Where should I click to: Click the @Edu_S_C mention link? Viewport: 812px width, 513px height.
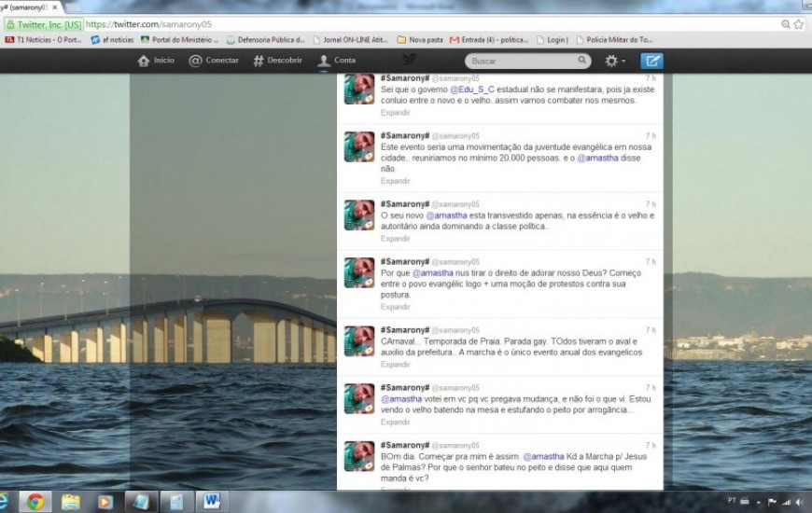point(472,90)
